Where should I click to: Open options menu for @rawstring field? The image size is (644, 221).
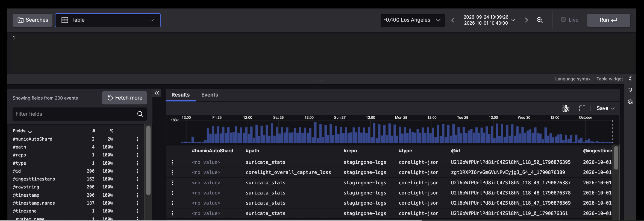click(137, 187)
